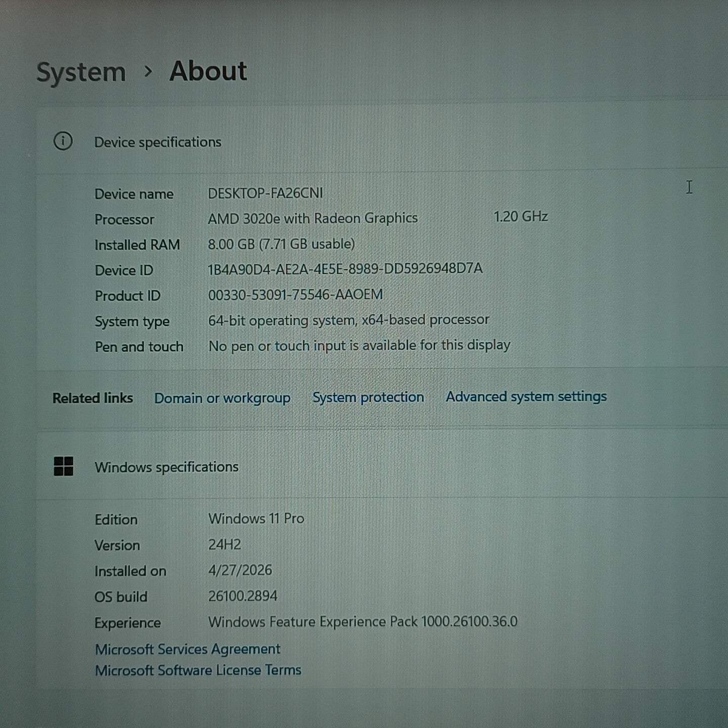The width and height of the screenshot is (728, 728).
Task: Click the Installed RAM label
Action: point(137,245)
